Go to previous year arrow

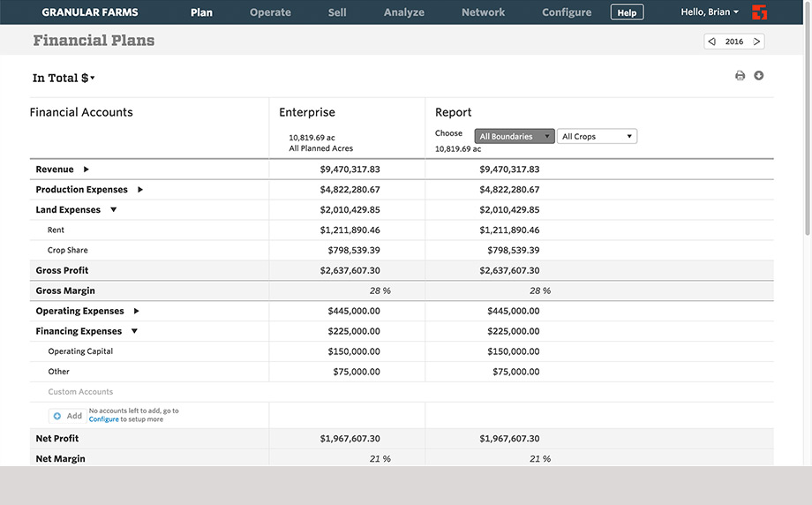(712, 41)
